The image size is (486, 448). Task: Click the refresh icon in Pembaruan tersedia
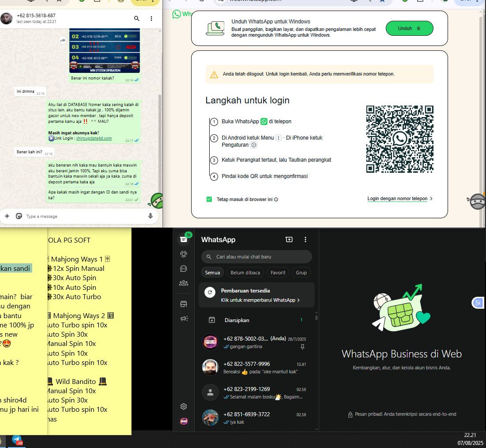pyautogui.click(x=210, y=292)
